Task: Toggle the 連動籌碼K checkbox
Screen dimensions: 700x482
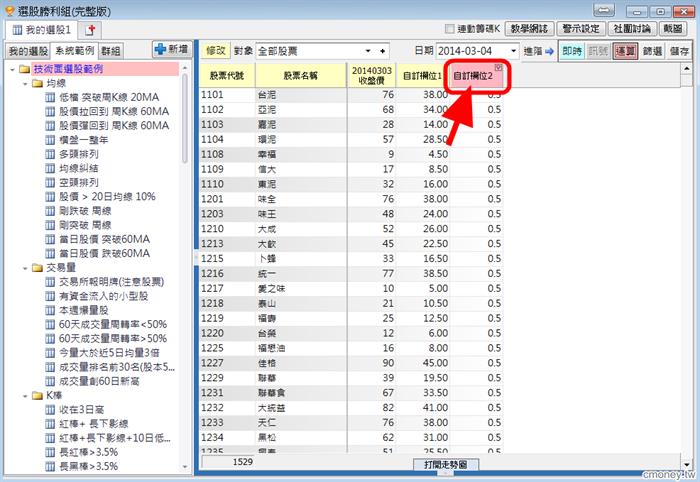Action: tap(450, 29)
